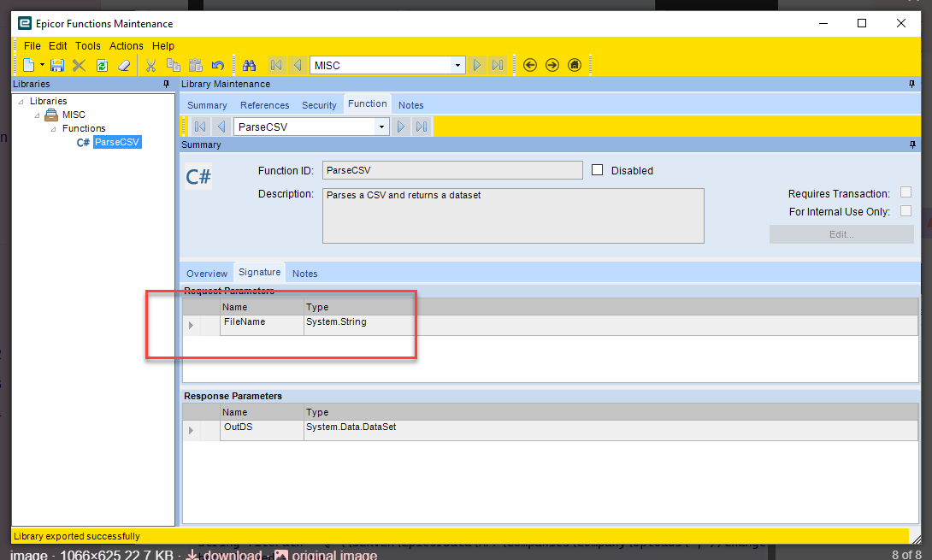Click the Save toolbar icon
The image size is (932, 560).
pyautogui.click(x=57, y=65)
